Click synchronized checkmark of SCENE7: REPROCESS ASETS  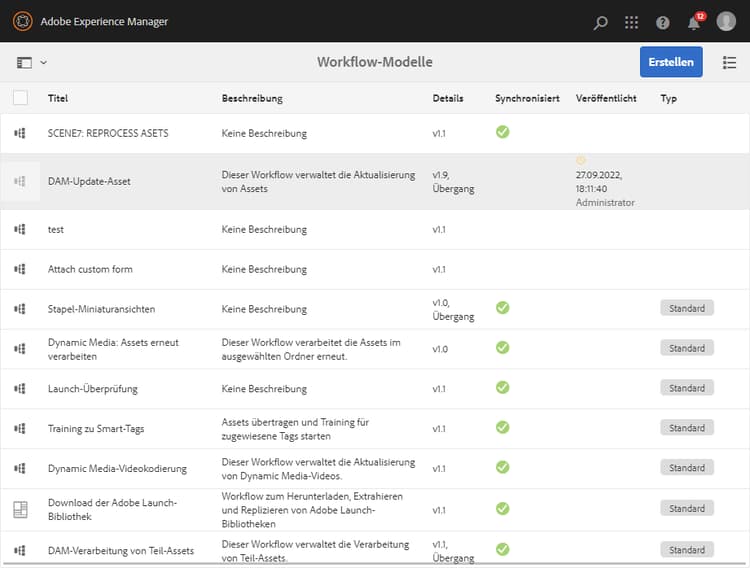click(502, 132)
